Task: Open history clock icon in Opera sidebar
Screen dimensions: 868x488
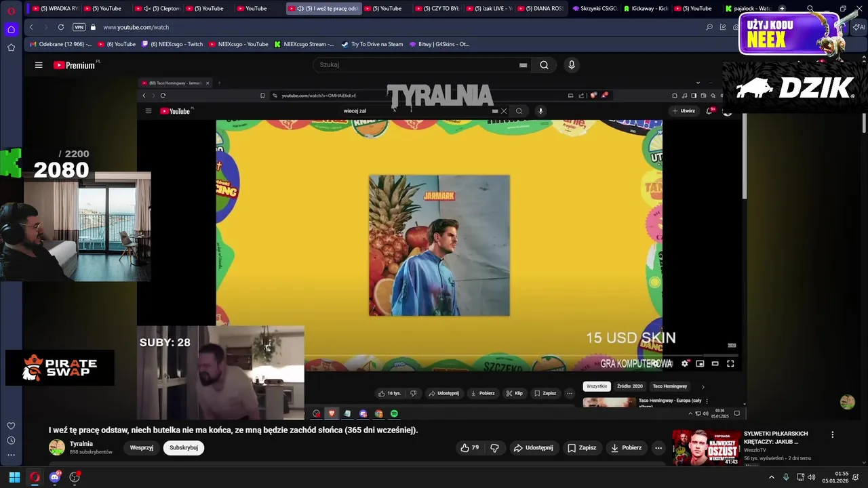Action: pos(11,441)
